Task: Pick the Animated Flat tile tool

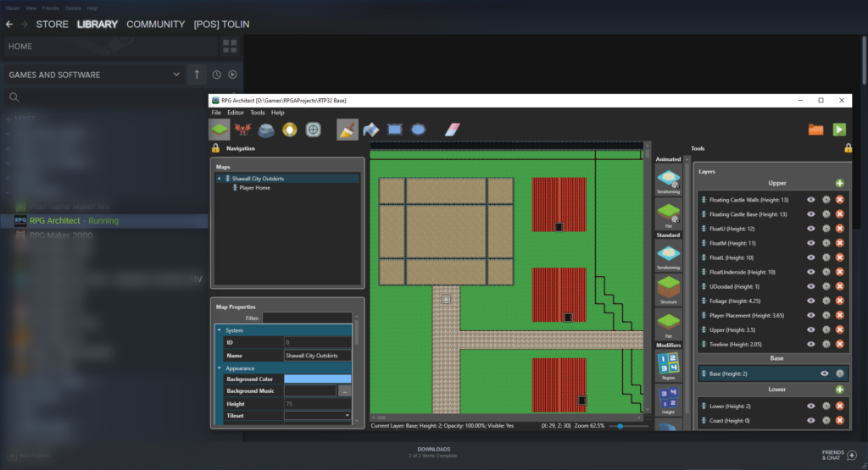Action: pyautogui.click(x=668, y=215)
